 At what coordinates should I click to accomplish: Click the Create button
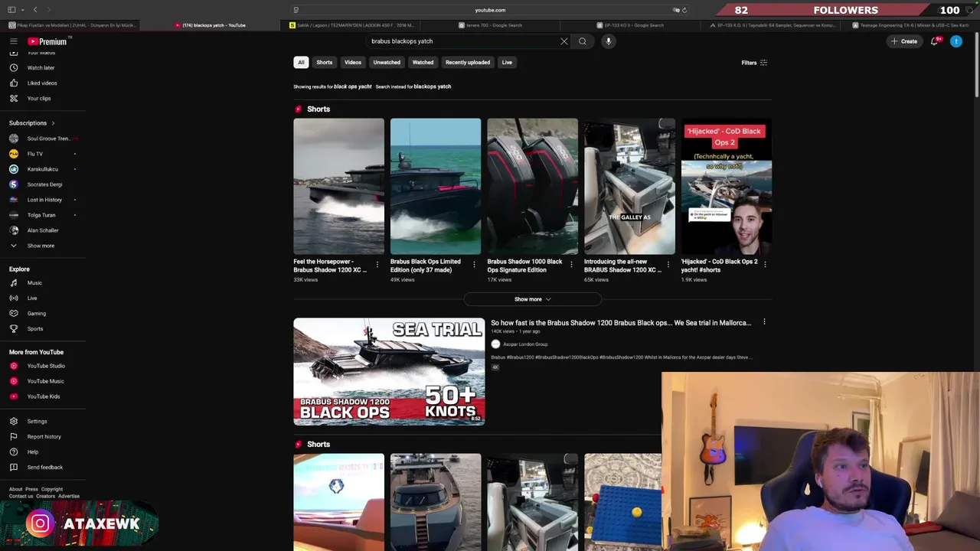click(904, 41)
